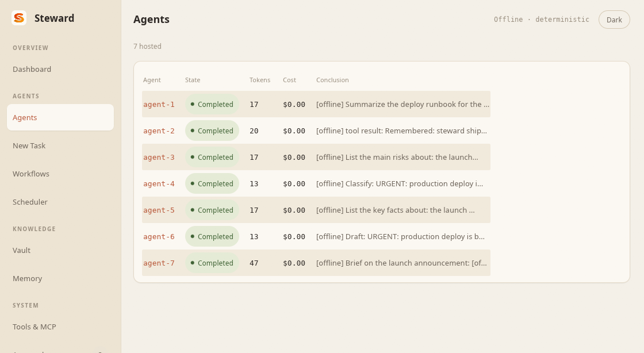Select Agents sidebar item
The height and width of the screenshot is (353, 644).
pos(60,117)
